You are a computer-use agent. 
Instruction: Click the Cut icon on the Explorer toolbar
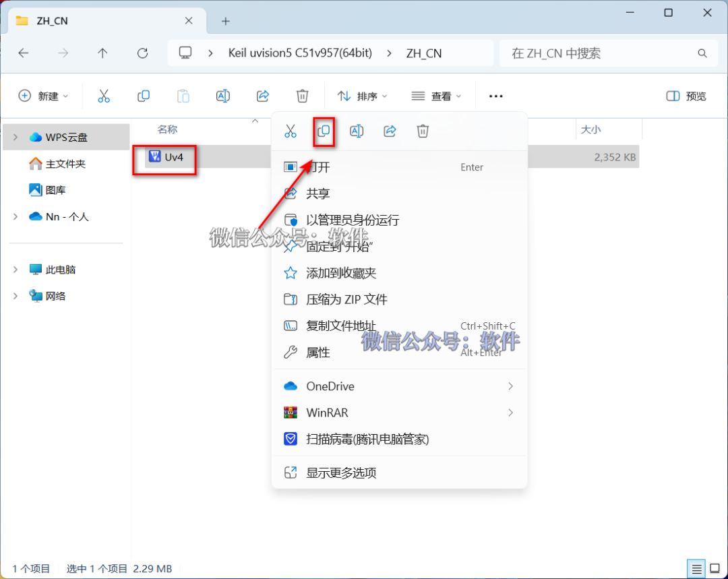click(x=104, y=96)
